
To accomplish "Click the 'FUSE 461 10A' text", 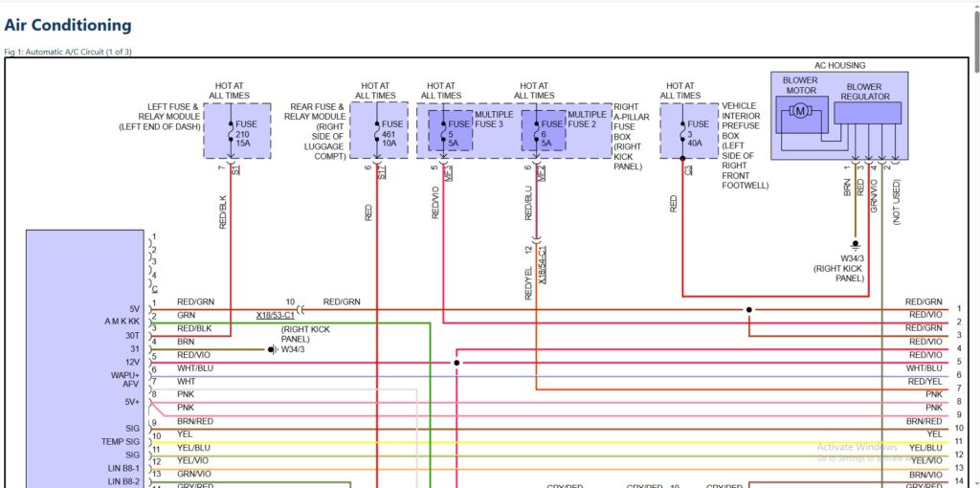I will point(392,134).
